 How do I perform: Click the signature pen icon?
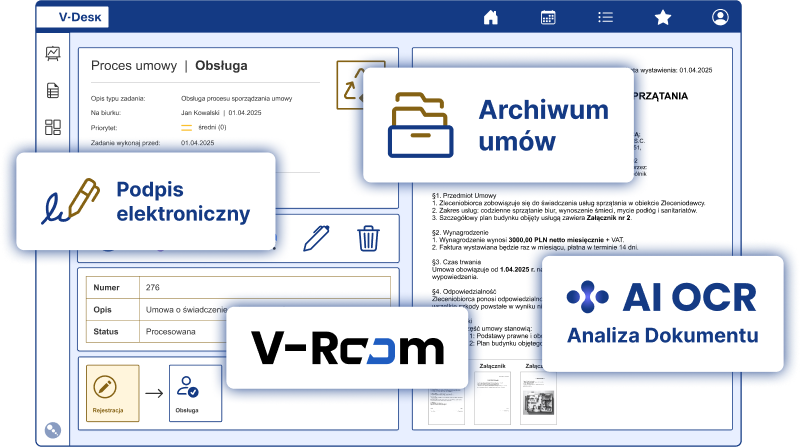click(x=70, y=201)
